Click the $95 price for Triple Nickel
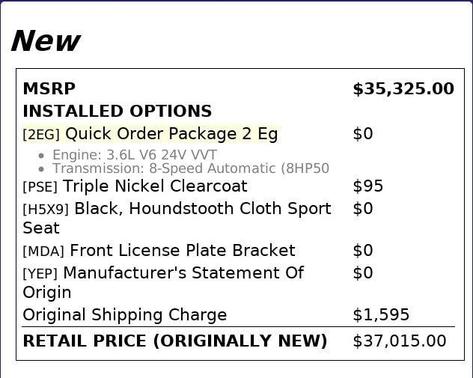 click(368, 186)
